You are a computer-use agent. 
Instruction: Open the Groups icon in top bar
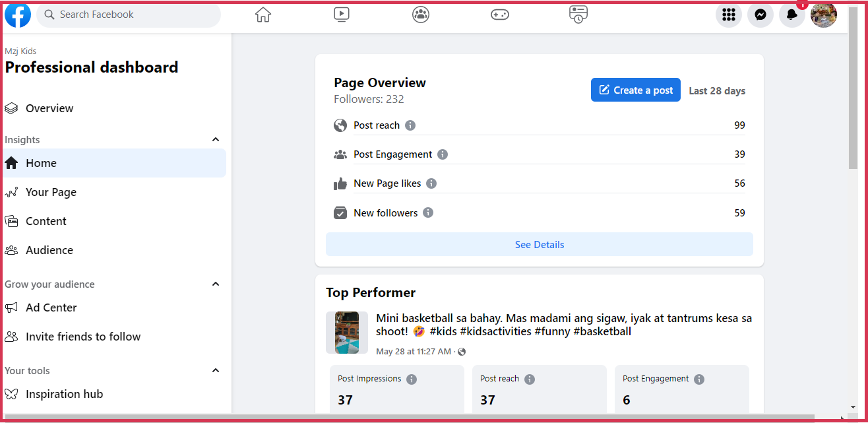pos(421,15)
